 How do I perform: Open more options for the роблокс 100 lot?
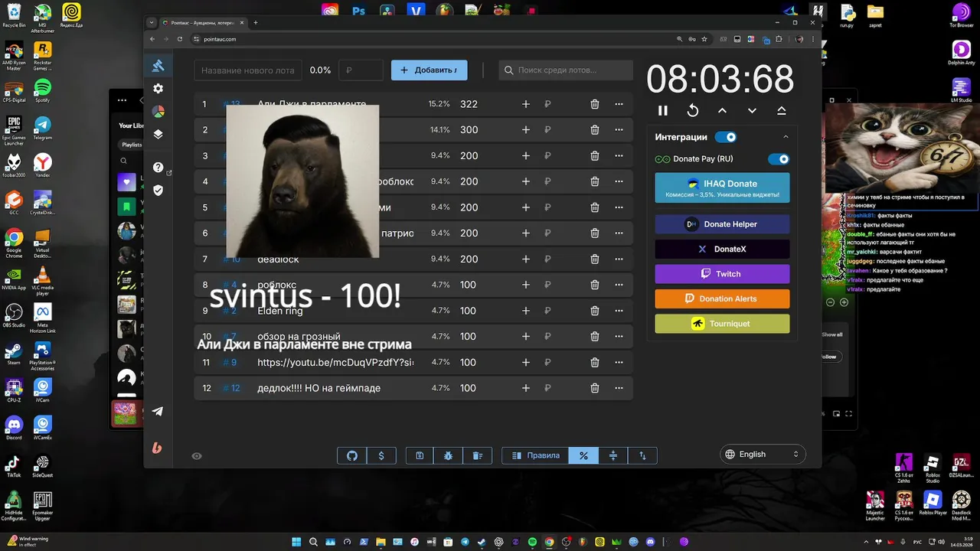[x=619, y=285]
